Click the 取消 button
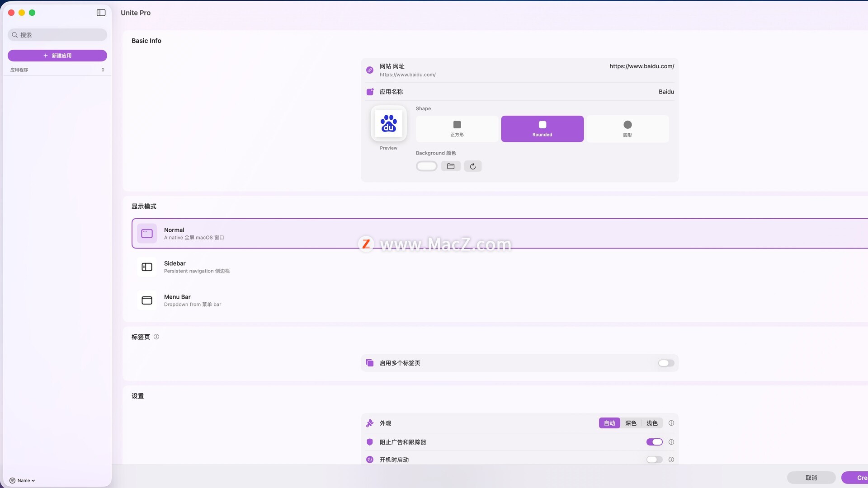The height and width of the screenshot is (488, 868). [x=811, y=478]
